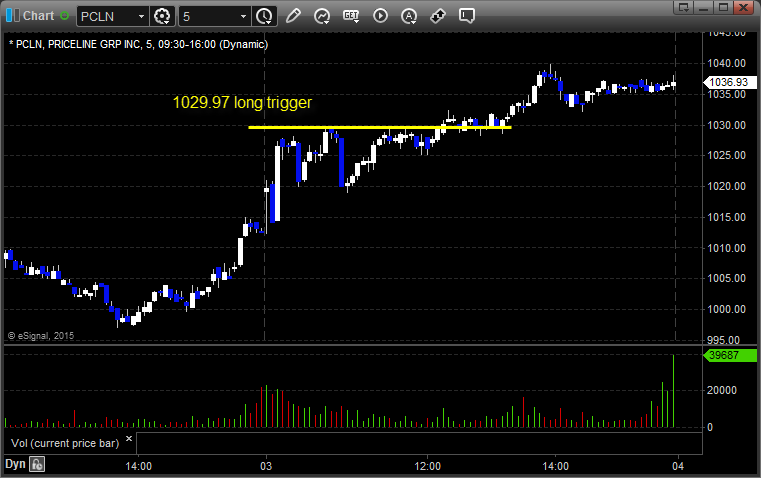Click the Dyn scaling label
The image size is (761, 478).
[15, 464]
